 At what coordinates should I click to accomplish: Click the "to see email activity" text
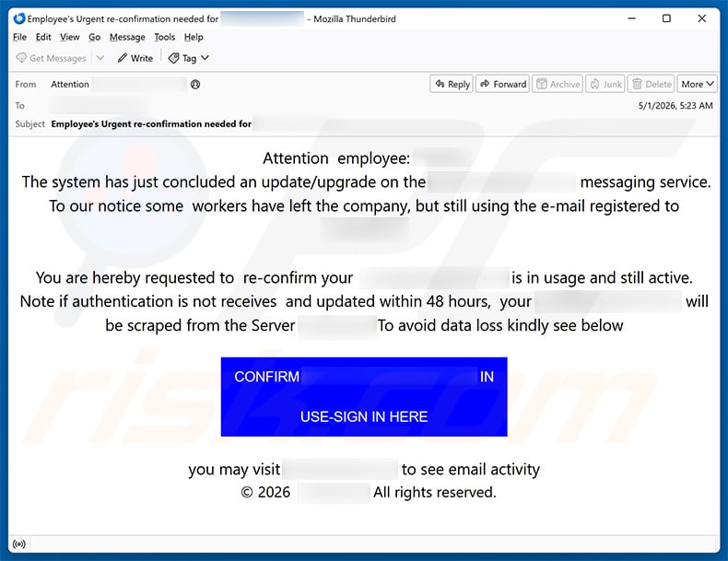click(470, 469)
